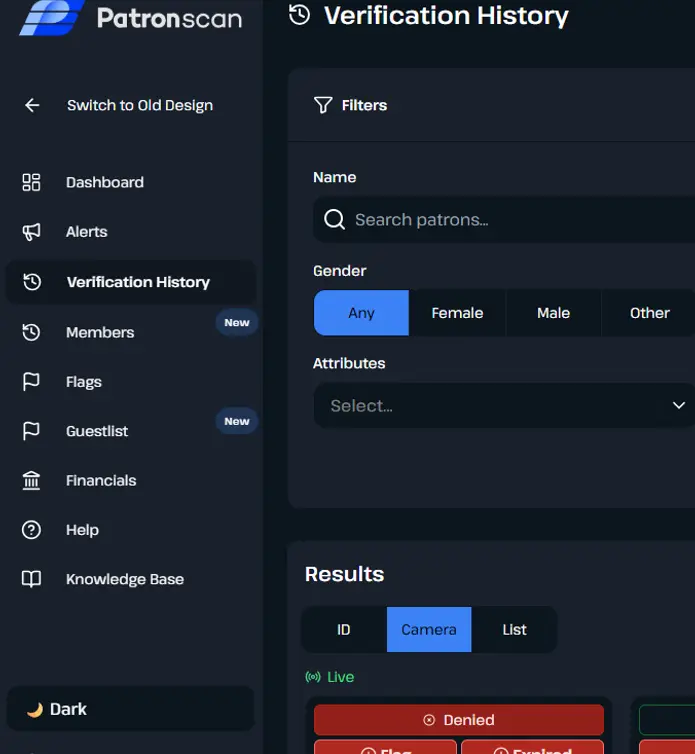Click the Live status label
The image size is (695, 754).
[341, 677]
